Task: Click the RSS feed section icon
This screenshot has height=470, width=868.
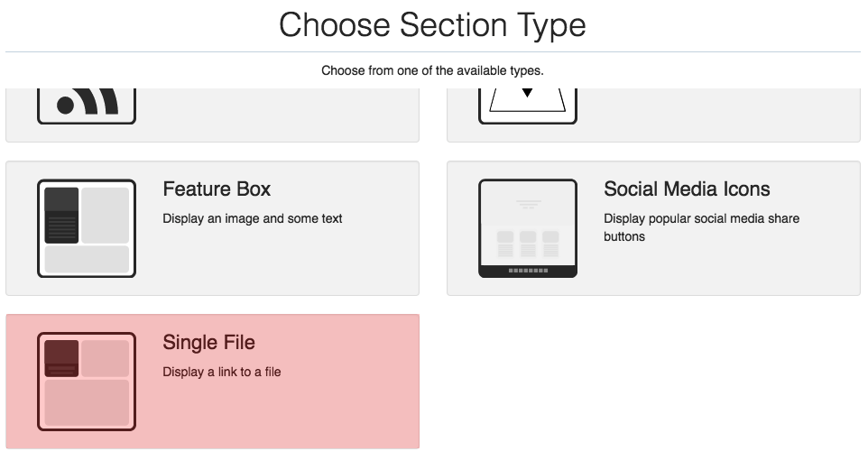Action: click(87, 105)
